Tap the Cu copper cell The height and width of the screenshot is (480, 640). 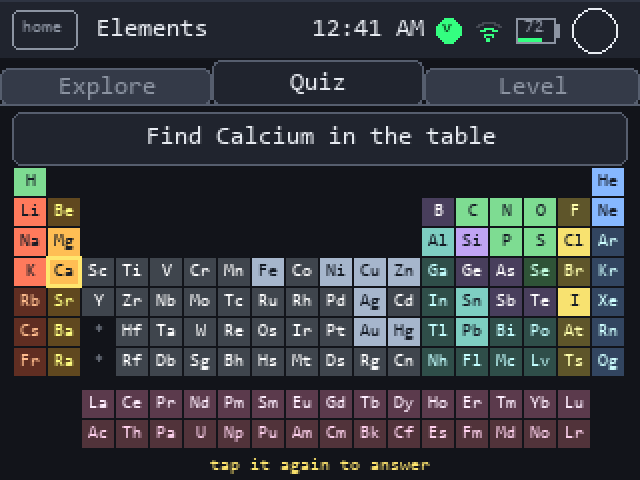pyautogui.click(x=370, y=272)
